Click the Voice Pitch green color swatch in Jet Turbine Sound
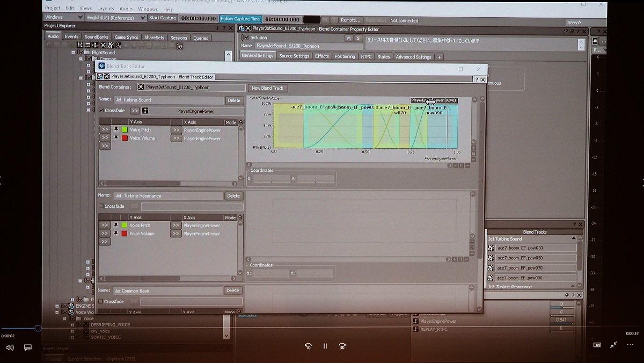The width and height of the screenshot is (644, 363). click(x=125, y=130)
